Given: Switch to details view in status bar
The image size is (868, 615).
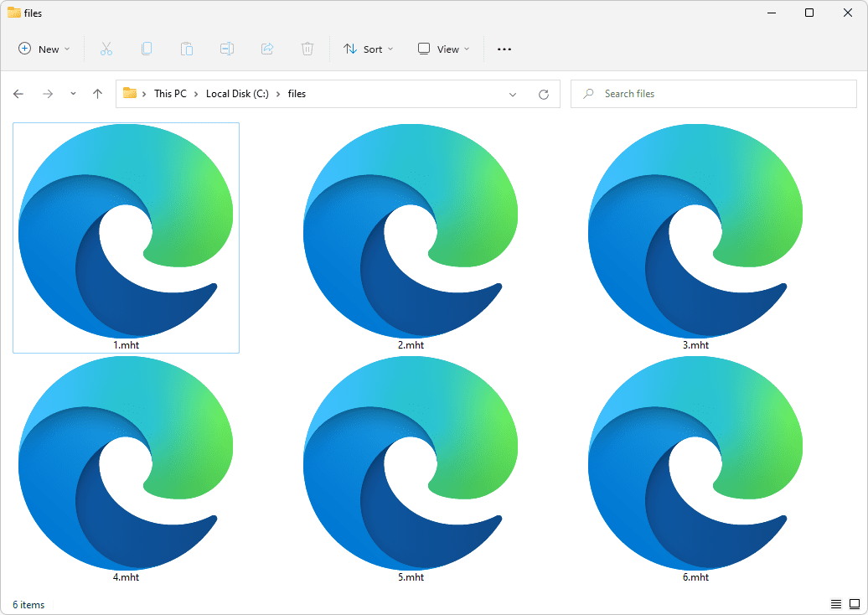Looking at the screenshot, I should pos(836,604).
